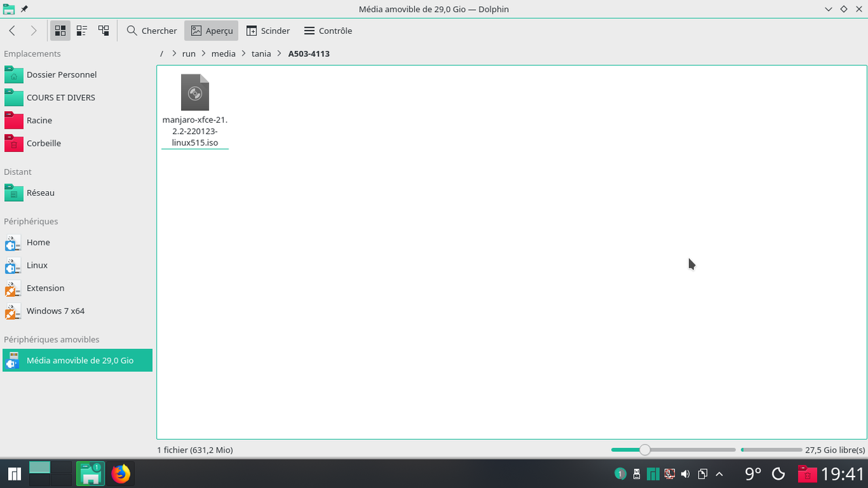Open the breadcrumb chevron after media
This screenshot has height=488, width=868.
click(243, 54)
